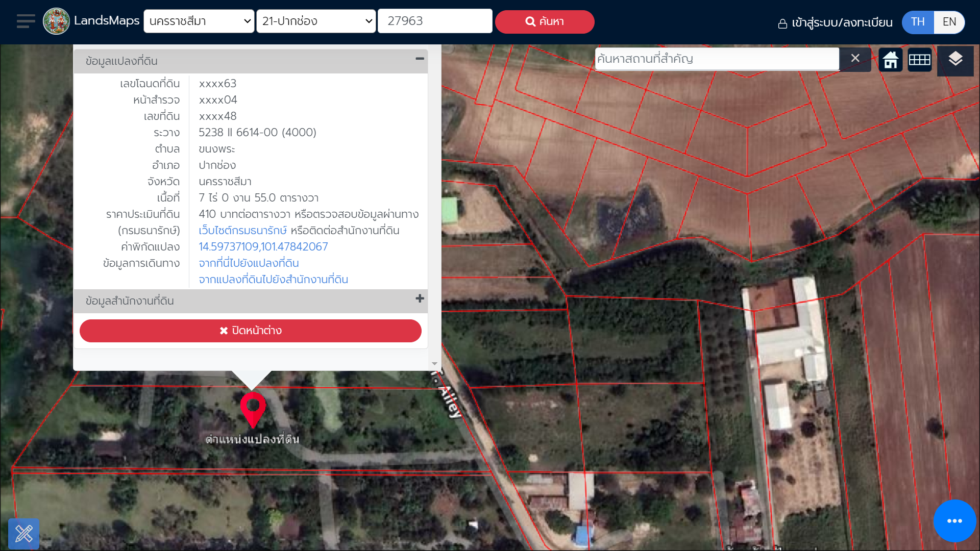
Task: Click the parcel number input field
Action: [434, 21]
